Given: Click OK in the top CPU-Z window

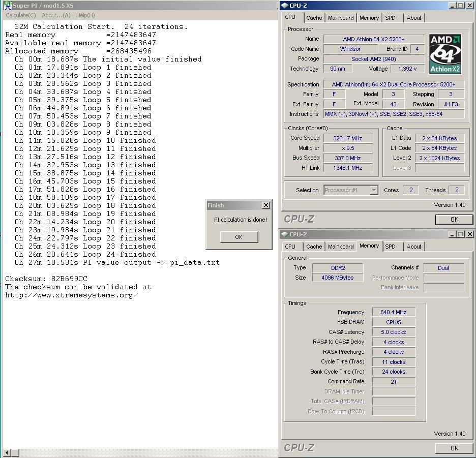Looking at the screenshot, I should 454,220.
